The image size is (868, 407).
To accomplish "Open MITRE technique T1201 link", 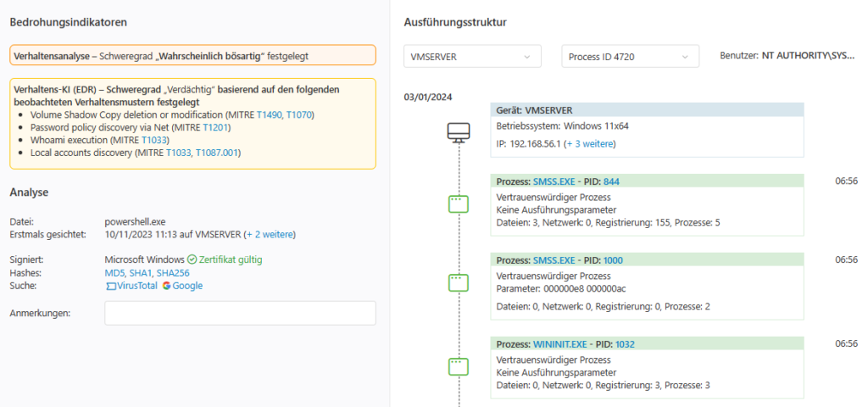I will pos(215,127).
